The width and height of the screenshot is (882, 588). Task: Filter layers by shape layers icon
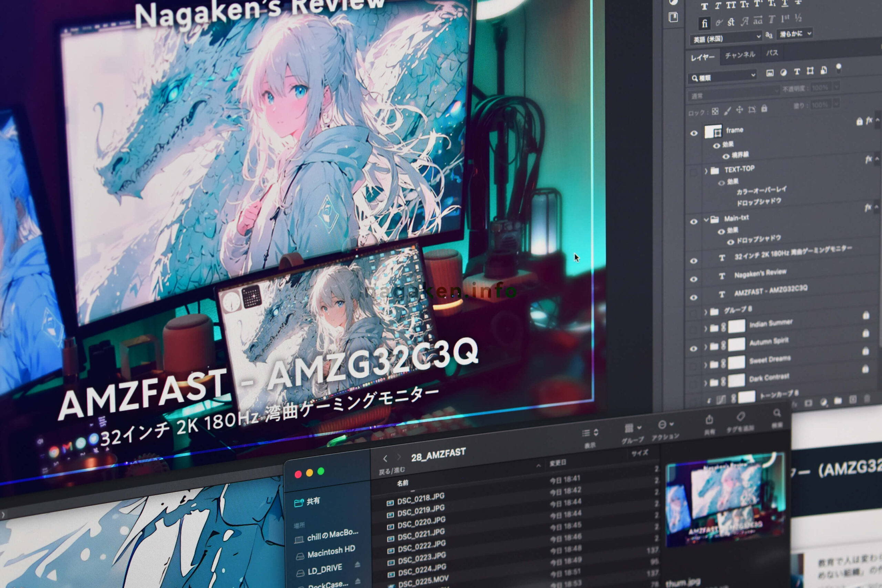(x=810, y=71)
